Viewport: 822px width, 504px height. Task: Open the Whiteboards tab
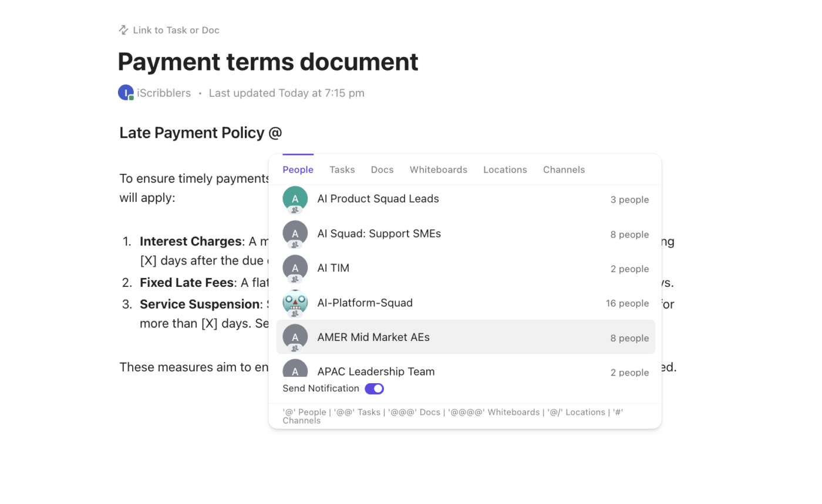pyautogui.click(x=439, y=170)
